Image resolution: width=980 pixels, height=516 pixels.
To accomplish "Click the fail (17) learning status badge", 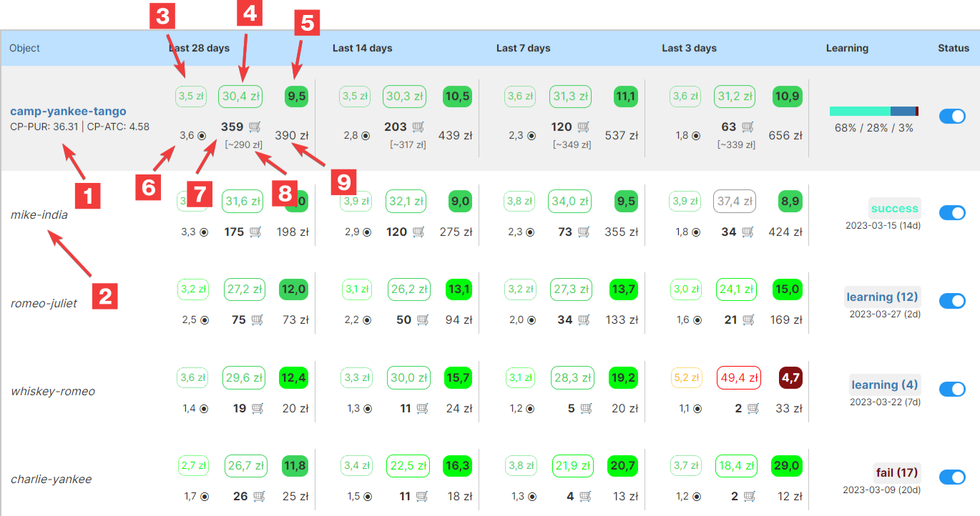I will click(x=896, y=472).
